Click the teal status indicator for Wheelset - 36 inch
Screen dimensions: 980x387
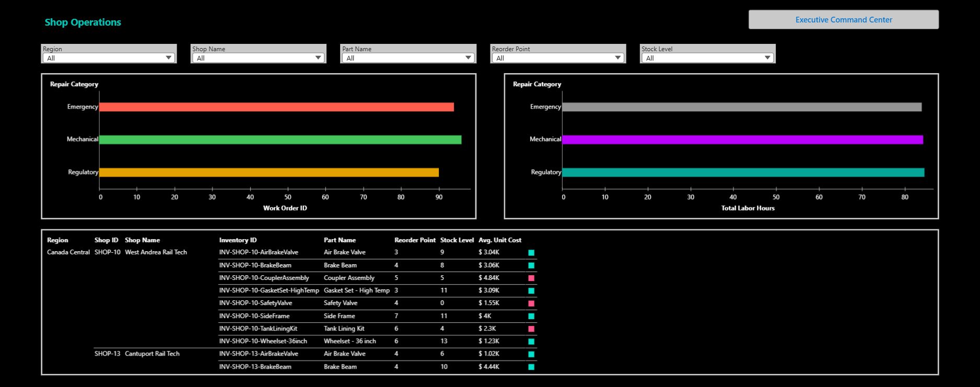531,342
